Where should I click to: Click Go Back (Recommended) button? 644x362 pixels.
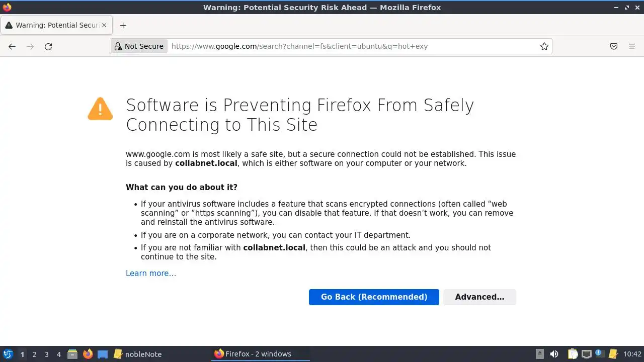[374, 297]
